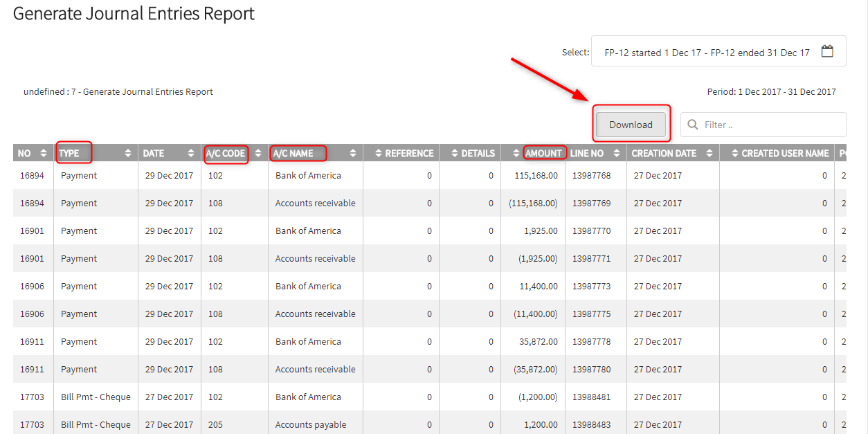Click the AMOUNT column header label

[544, 153]
